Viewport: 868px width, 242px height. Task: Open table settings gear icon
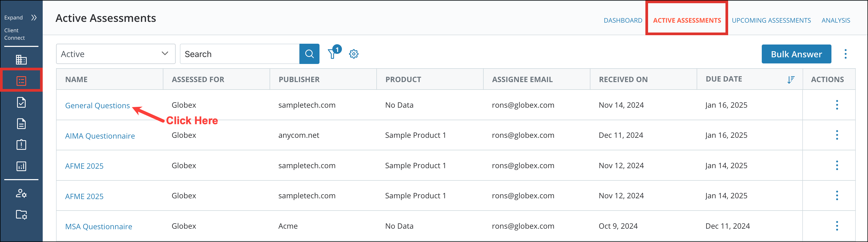[x=353, y=54]
